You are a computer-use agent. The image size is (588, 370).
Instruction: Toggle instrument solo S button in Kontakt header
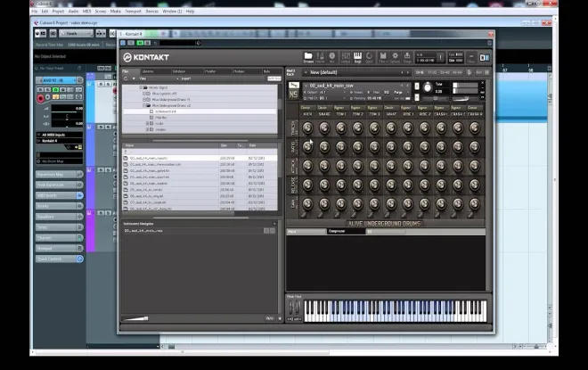click(417, 86)
